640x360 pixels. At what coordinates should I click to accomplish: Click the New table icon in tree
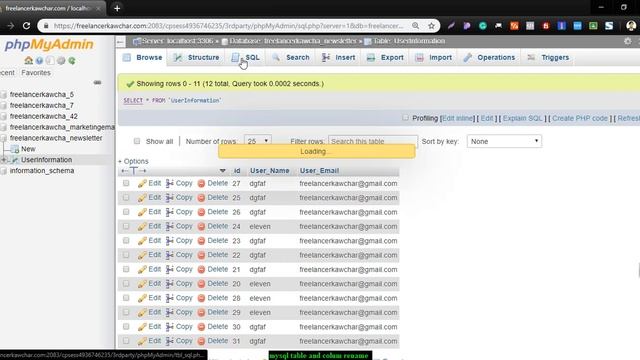tap(15, 149)
